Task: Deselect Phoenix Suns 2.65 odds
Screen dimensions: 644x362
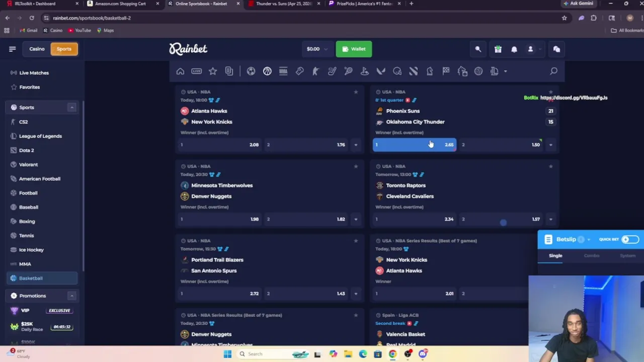Action: 415,145
